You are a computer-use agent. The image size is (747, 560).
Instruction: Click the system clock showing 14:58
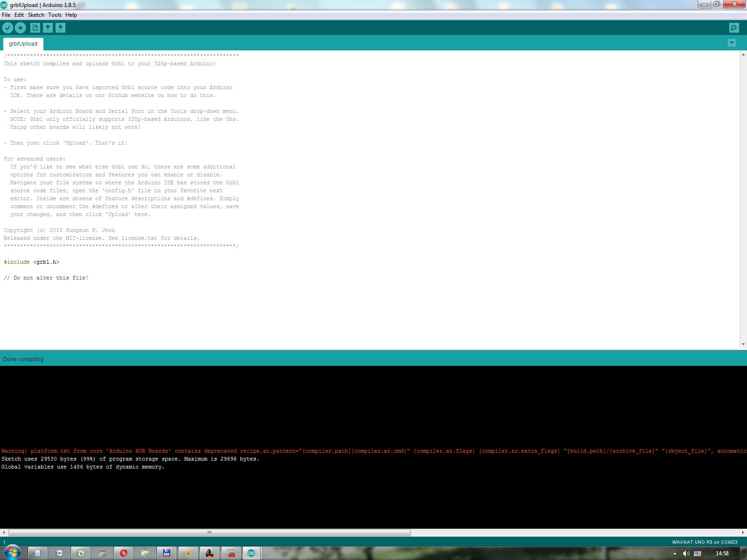722,553
